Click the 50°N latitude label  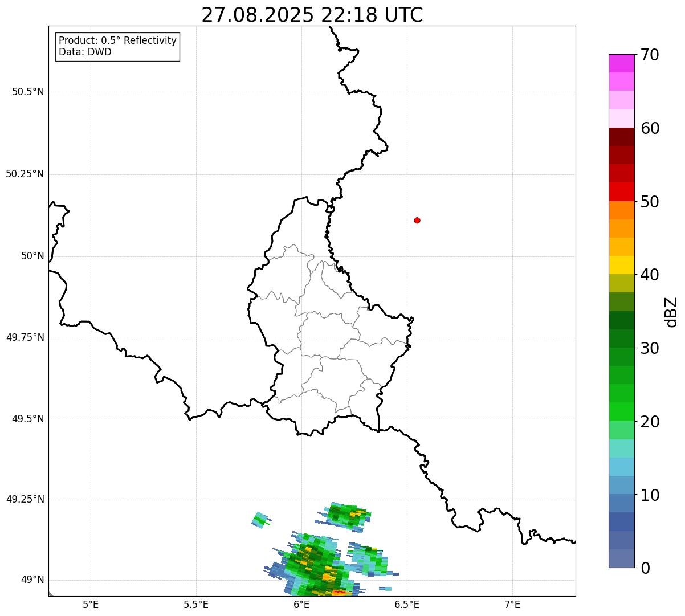coord(32,256)
